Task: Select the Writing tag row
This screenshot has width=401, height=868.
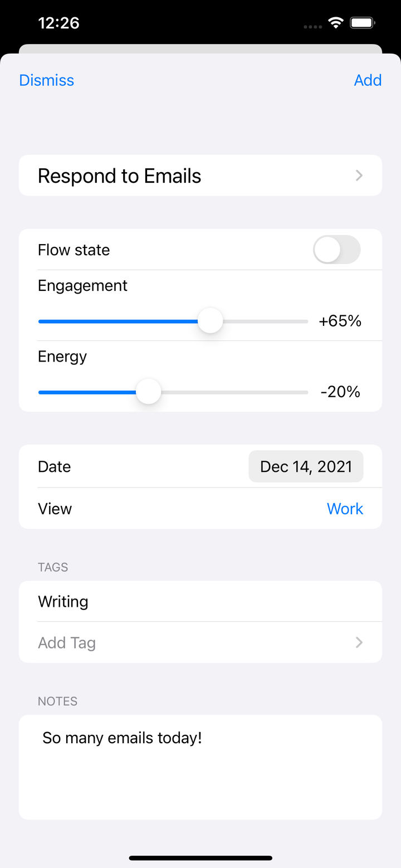Action: (200, 601)
